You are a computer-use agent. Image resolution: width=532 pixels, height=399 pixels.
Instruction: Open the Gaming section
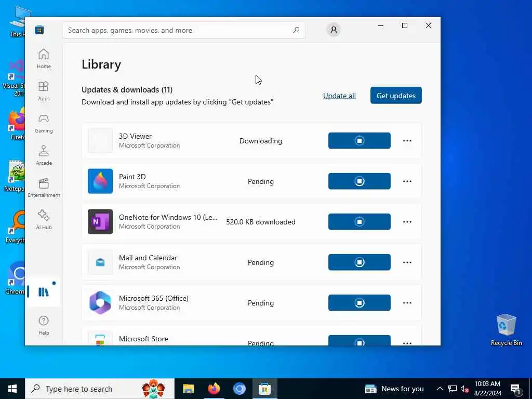coord(44,123)
